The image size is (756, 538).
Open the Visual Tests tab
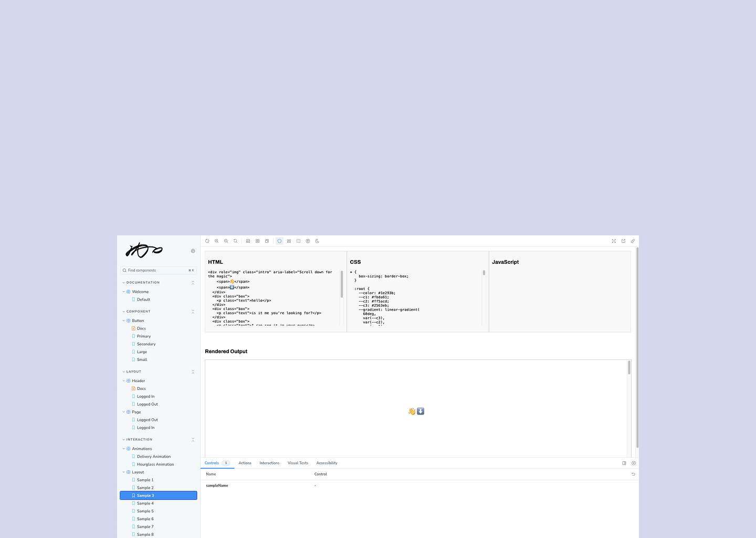[298, 463]
